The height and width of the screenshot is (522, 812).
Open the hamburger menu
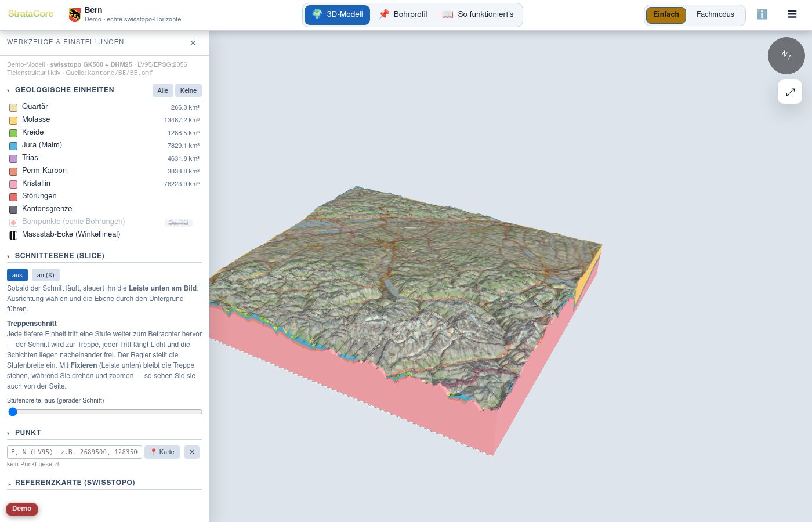[792, 14]
